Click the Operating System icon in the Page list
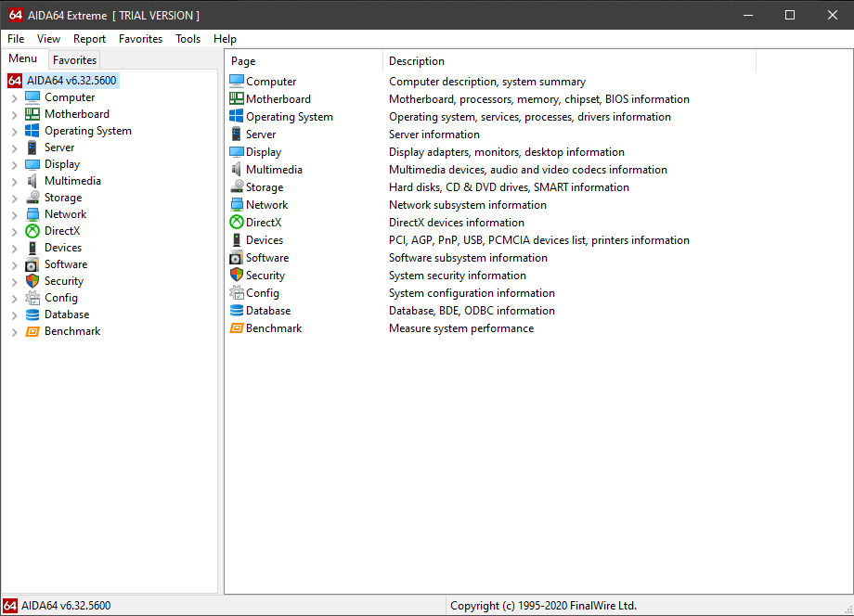854x616 pixels. (237, 117)
